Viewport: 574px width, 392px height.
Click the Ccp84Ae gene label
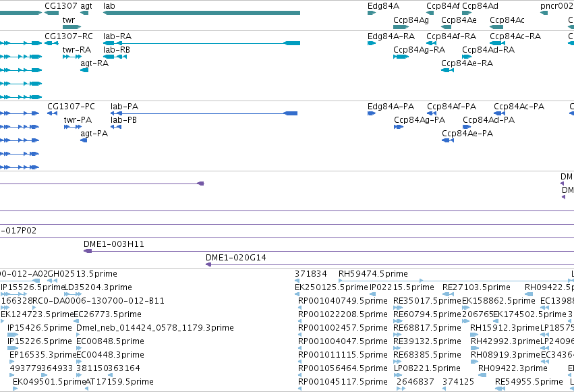[x=459, y=20]
